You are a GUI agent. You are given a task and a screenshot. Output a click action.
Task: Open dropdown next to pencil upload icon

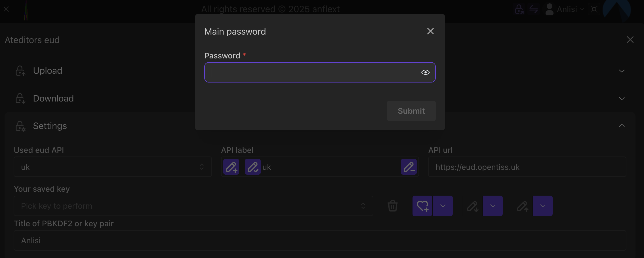[x=543, y=206]
